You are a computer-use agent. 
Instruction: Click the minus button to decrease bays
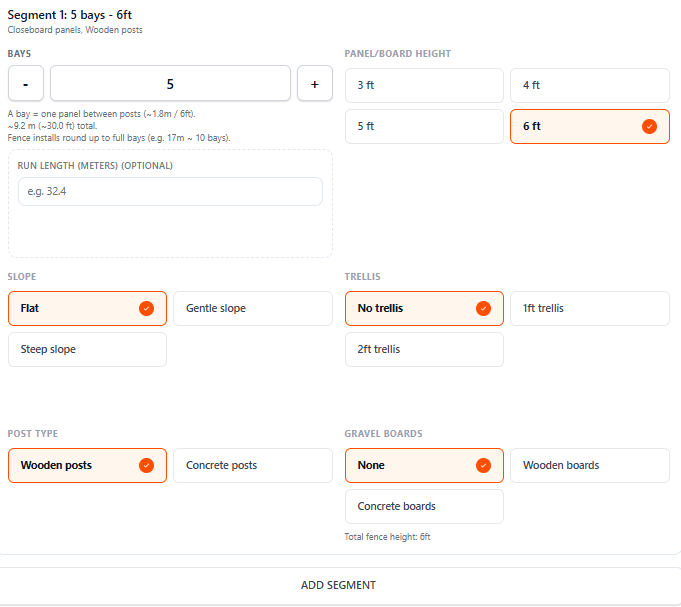[x=26, y=84]
